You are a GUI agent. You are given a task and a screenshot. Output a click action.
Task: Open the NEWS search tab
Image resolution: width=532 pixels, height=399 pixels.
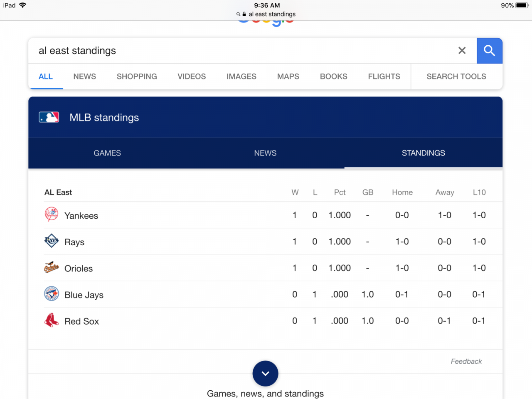[x=85, y=76]
